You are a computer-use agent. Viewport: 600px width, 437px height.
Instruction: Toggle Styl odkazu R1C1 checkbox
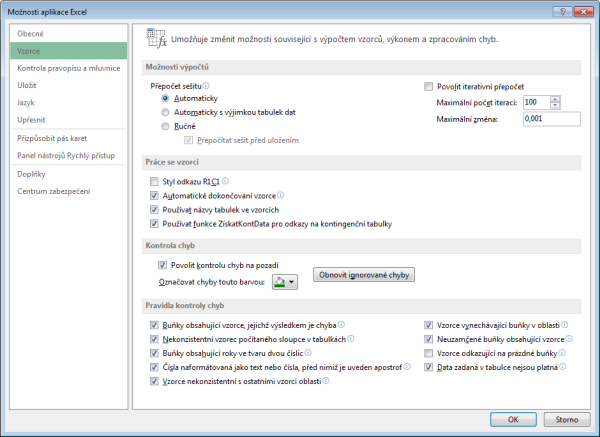tap(154, 181)
